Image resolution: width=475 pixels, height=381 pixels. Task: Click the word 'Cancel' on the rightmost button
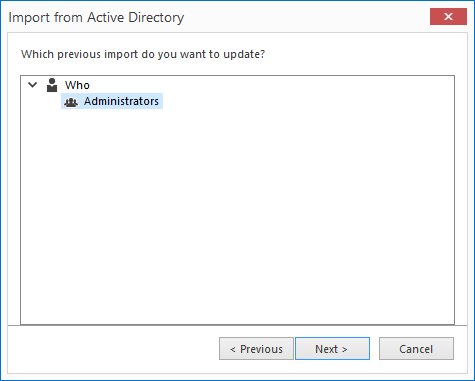(x=416, y=349)
